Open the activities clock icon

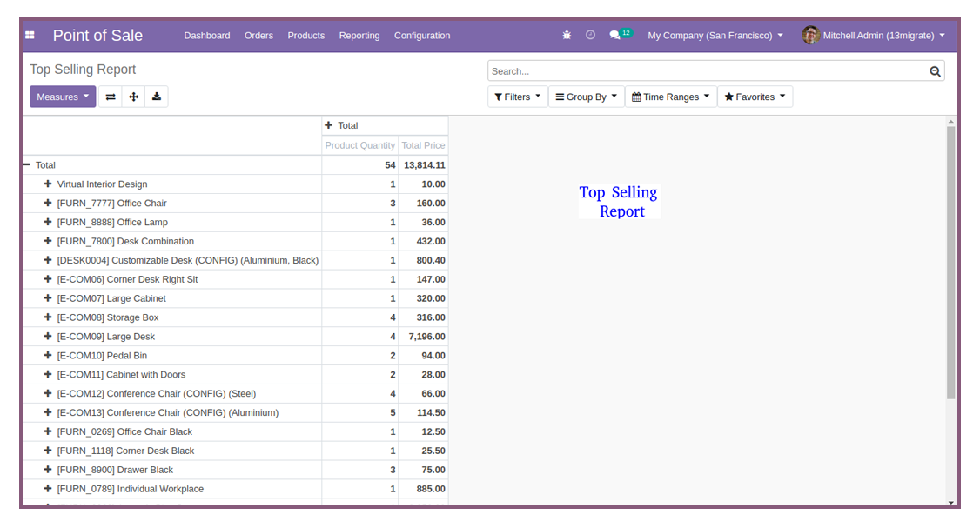pos(591,36)
